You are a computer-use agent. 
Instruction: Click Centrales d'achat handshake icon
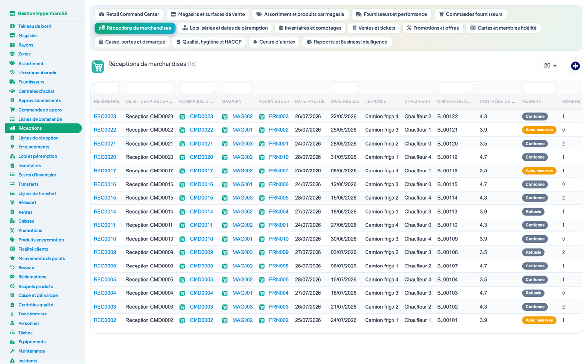click(12, 91)
